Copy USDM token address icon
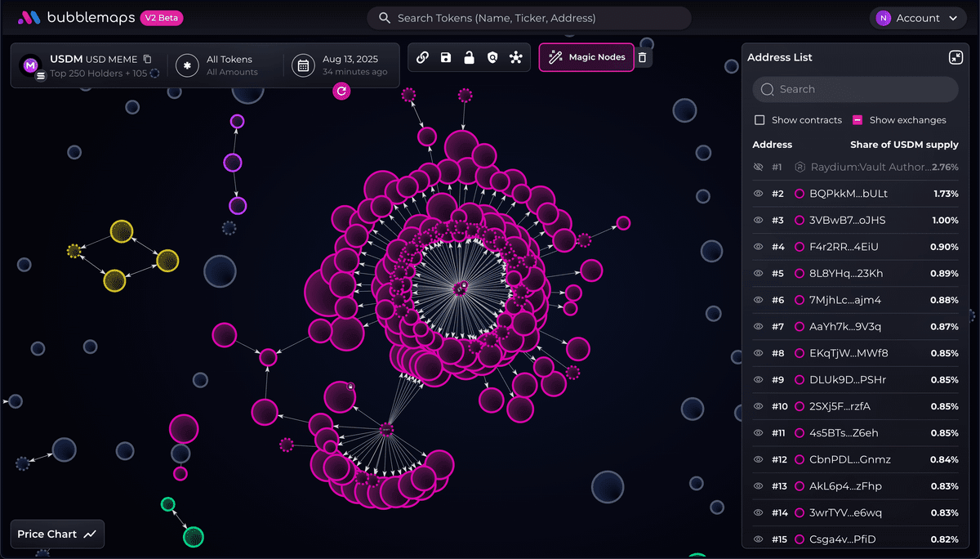980x559 pixels. (148, 59)
